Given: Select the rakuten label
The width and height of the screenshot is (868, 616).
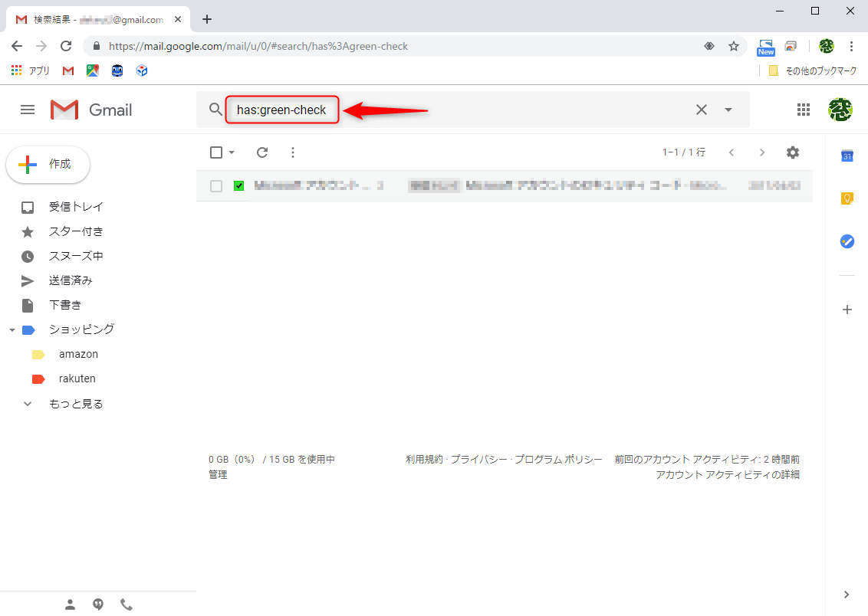Looking at the screenshot, I should 77,378.
